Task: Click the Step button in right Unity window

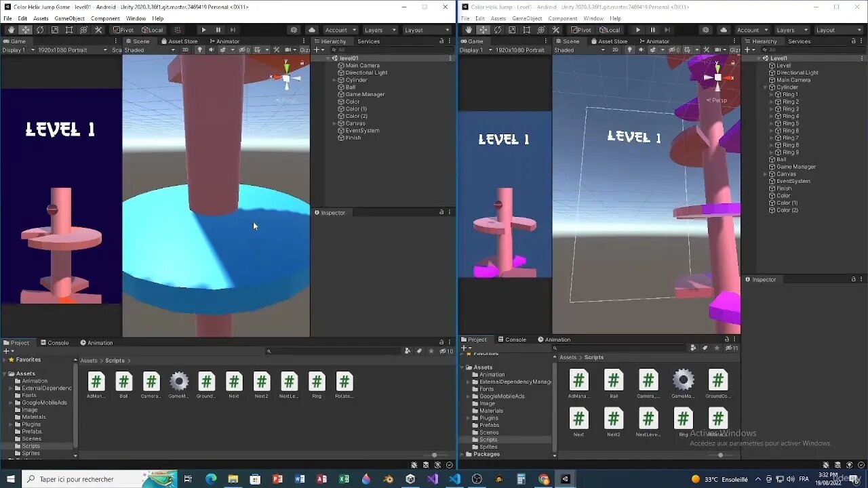Action: pos(667,30)
